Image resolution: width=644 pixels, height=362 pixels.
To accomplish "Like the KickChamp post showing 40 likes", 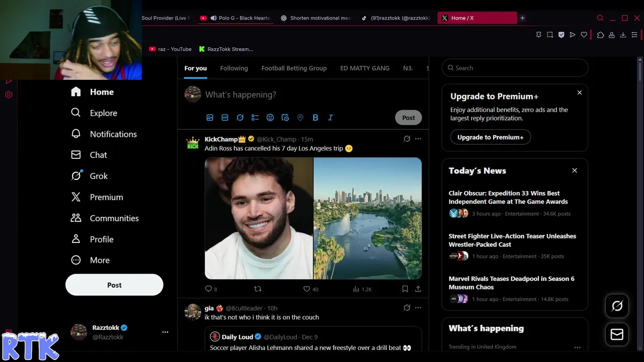I will coord(306,289).
